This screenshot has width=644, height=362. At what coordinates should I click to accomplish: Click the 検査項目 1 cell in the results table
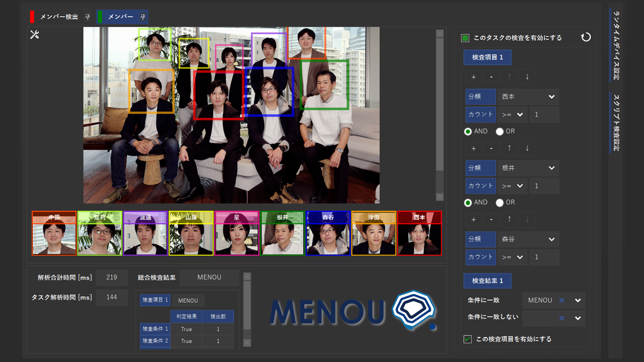point(155,300)
